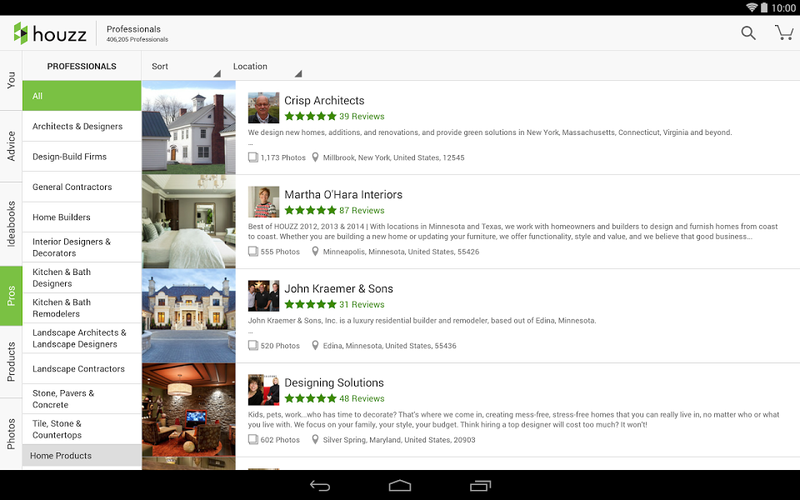The height and width of the screenshot is (500, 800).
Task: Click the location pin for Martha O'Hara Interiors
Action: click(315, 251)
